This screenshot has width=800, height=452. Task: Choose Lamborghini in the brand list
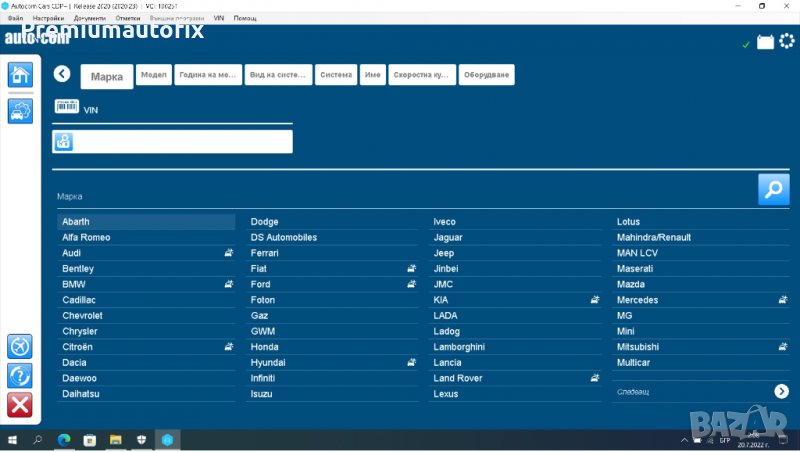[x=459, y=347]
